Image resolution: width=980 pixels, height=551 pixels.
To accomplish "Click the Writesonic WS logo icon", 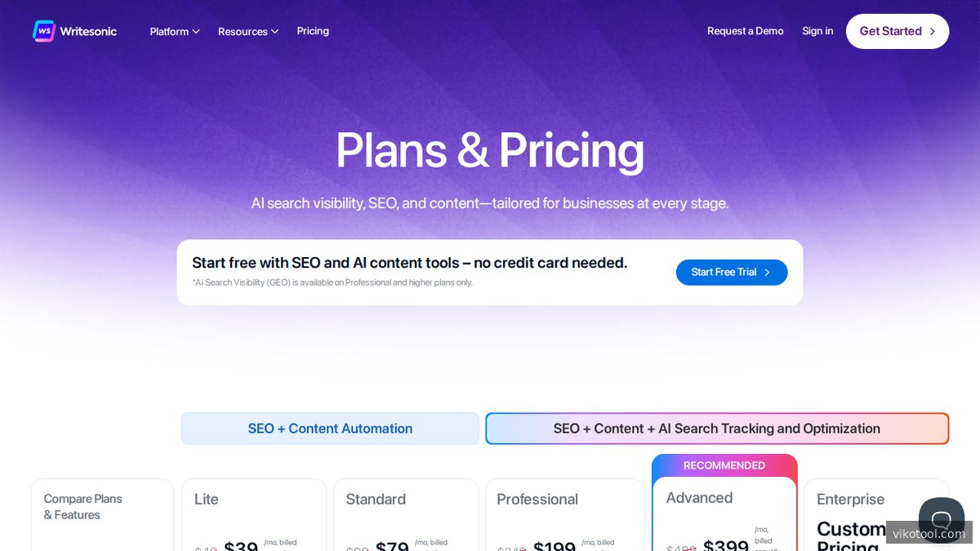I will [x=43, y=31].
